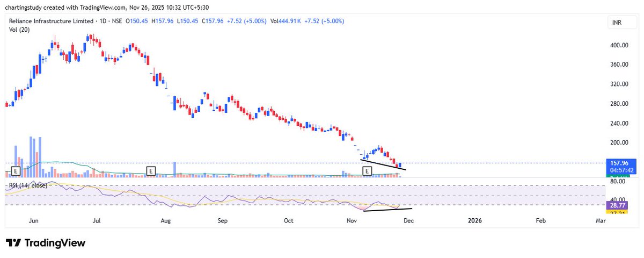Open the earnings E marker near June

[x=16, y=171]
